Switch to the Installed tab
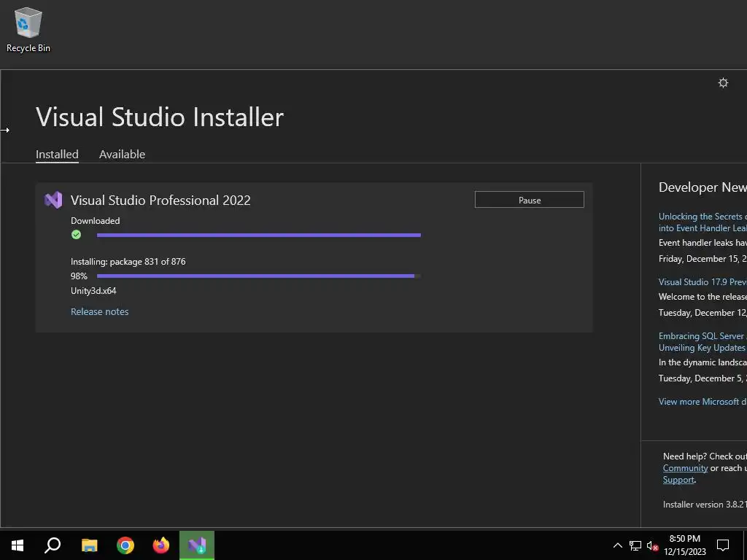 (x=57, y=155)
